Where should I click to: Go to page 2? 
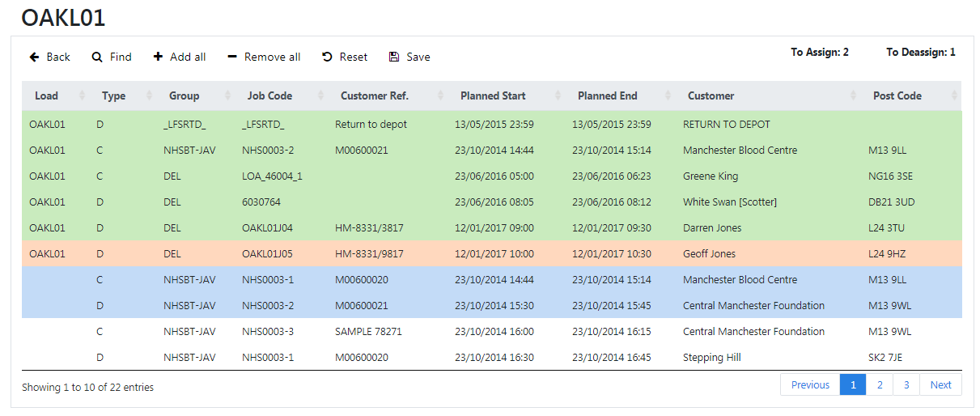[880, 384]
